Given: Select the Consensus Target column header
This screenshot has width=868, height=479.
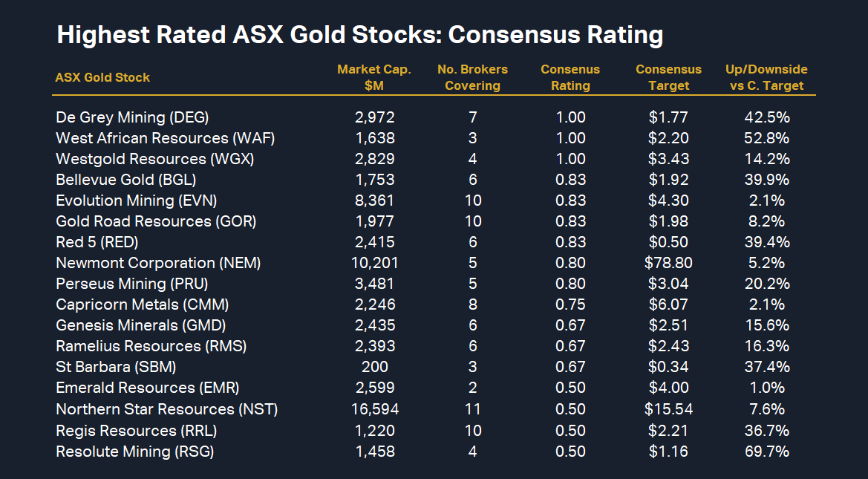Looking at the screenshot, I should pos(668,77).
